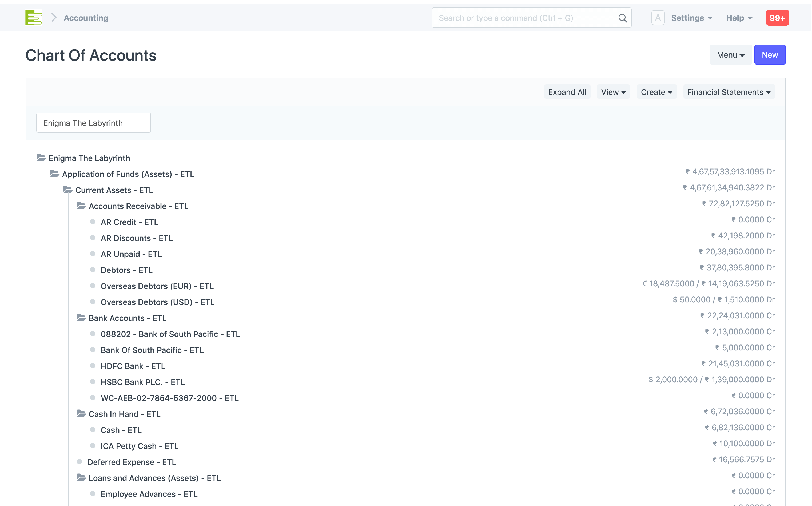Screen dimensions: 812x506
Task: Click the search magnifier icon
Action: coord(623,18)
